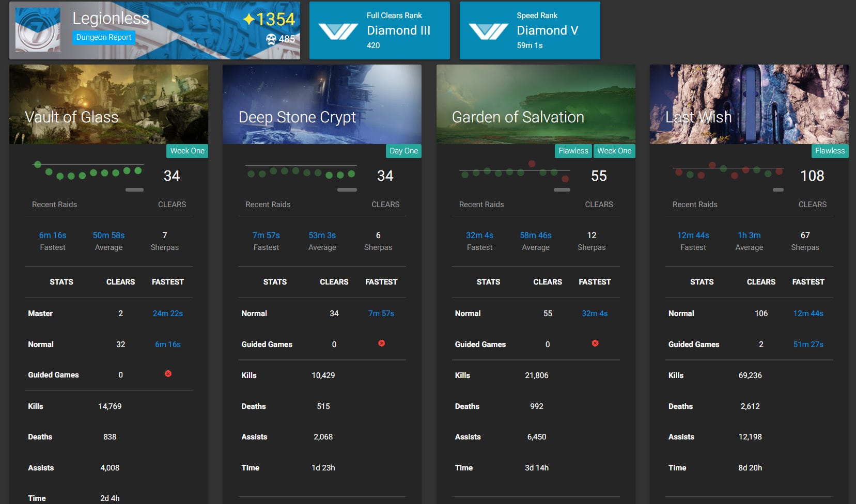
Task: Click the Vault of Glass Master row label
Action: [x=40, y=313]
